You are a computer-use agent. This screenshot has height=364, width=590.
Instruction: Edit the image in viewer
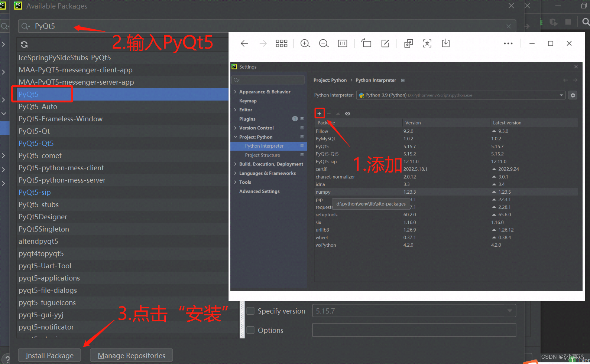point(385,43)
